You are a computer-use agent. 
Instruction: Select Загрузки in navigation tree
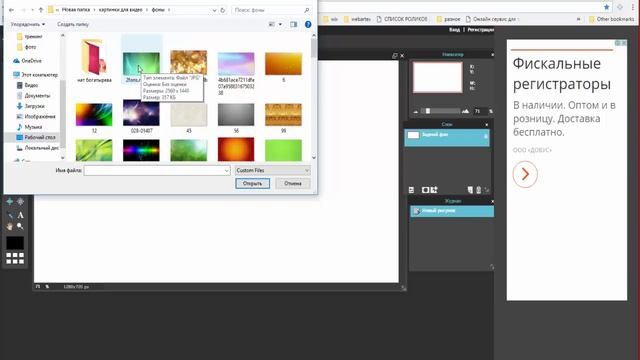click(31, 106)
